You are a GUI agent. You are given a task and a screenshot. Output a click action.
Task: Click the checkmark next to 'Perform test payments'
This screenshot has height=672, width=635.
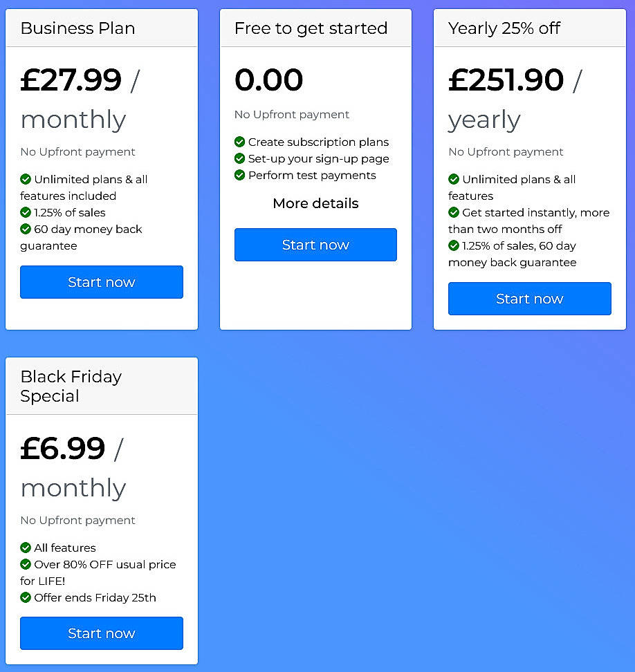[239, 175]
